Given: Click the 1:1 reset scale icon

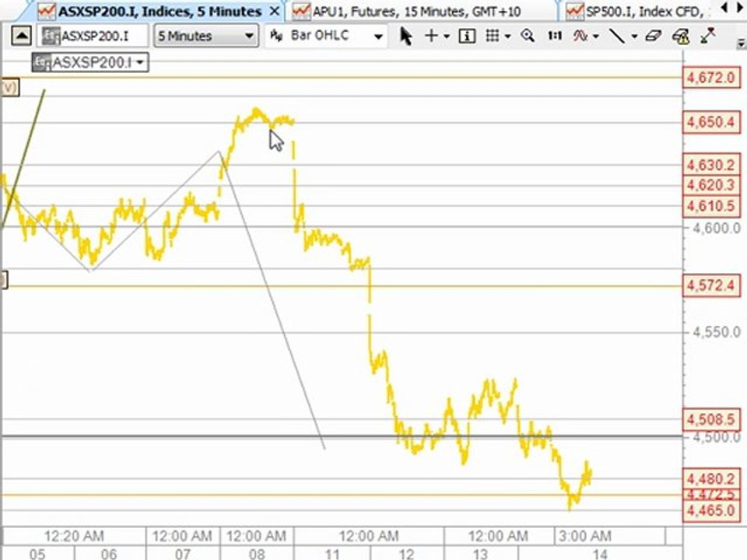Looking at the screenshot, I should click(555, 36).
